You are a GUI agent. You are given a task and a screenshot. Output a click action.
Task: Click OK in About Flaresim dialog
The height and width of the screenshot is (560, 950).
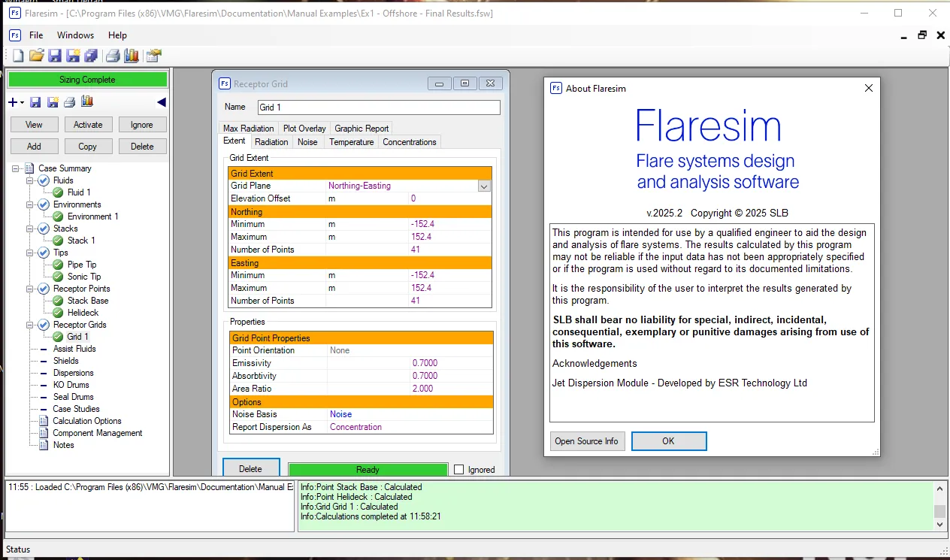tap(669, 441)
